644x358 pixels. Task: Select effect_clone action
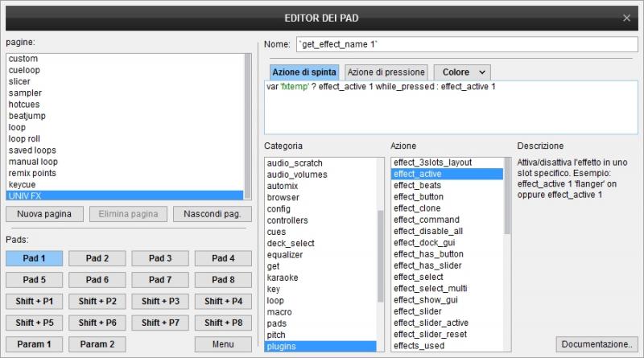click(447, 208)
